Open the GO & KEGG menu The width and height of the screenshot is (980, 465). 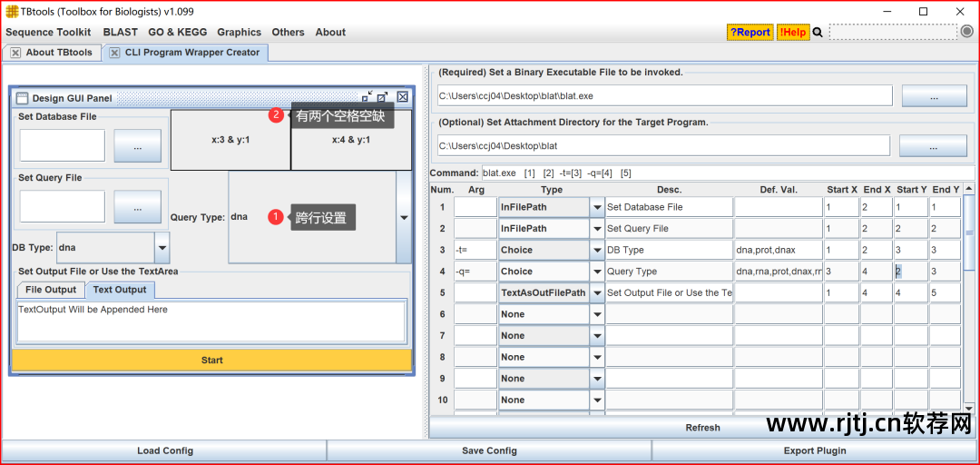(x=177, y=32)
